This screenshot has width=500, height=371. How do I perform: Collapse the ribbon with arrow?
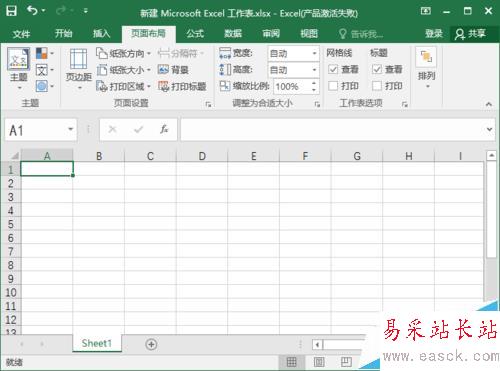pyautogui.click(x=489, y=104)
